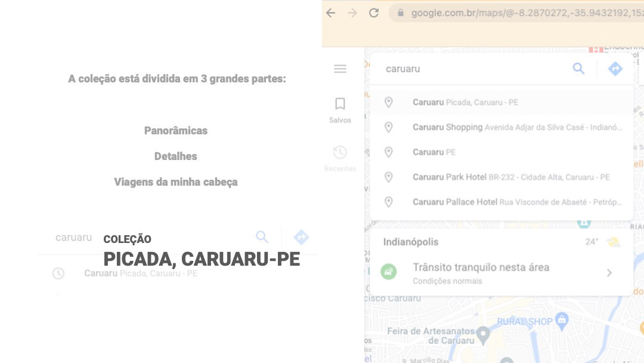Image resolution: width=644 pixels, height=363 pixels.
Task: Click the green traffic car icon
Action: (x=389, y=272)
